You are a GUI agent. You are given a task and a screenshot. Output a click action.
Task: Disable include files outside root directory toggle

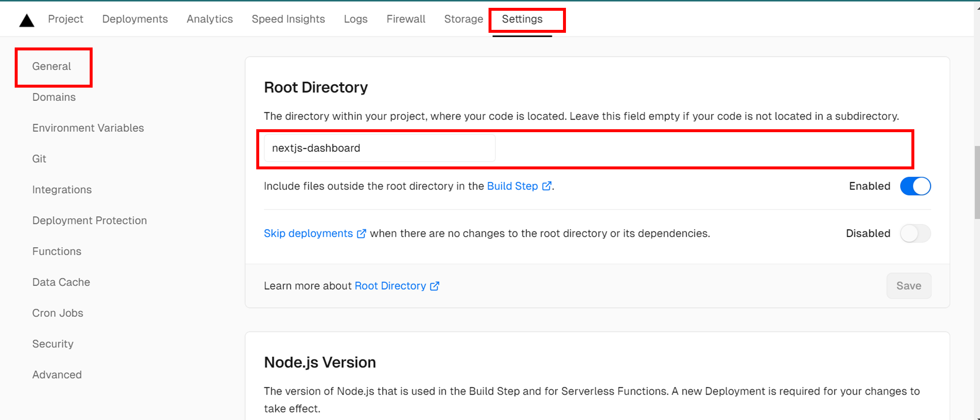915,186
